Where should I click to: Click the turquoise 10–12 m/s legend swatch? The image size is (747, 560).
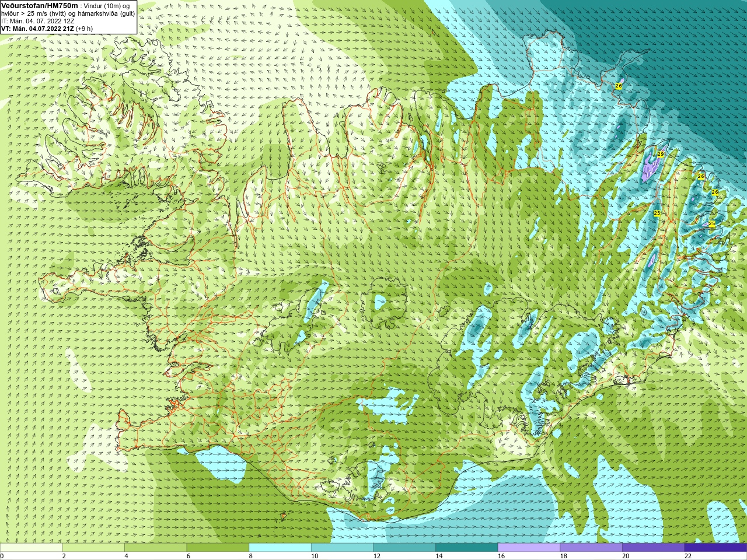342,548
